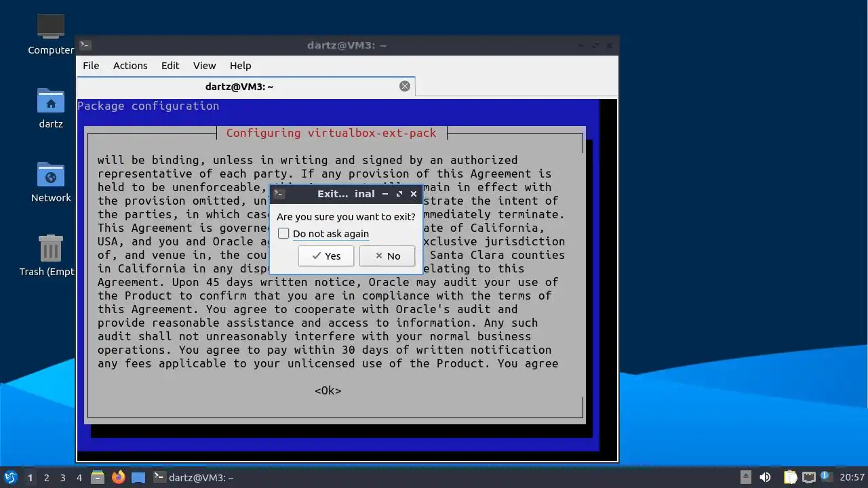The width and height of the screenshot is (868, 488).
Task: Click the main terminal window title dartz@VM3: ~
Action: click(347, 45)
